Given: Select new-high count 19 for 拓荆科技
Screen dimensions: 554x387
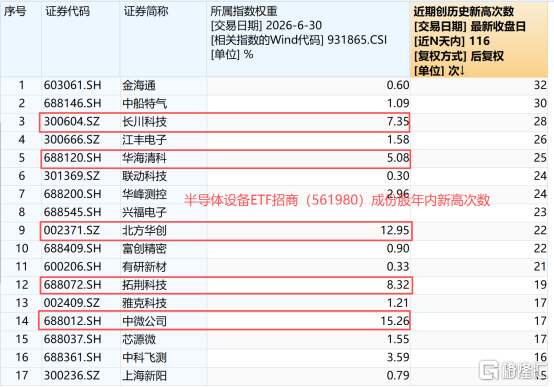Looking at the screenshot, I should point(540,285).
